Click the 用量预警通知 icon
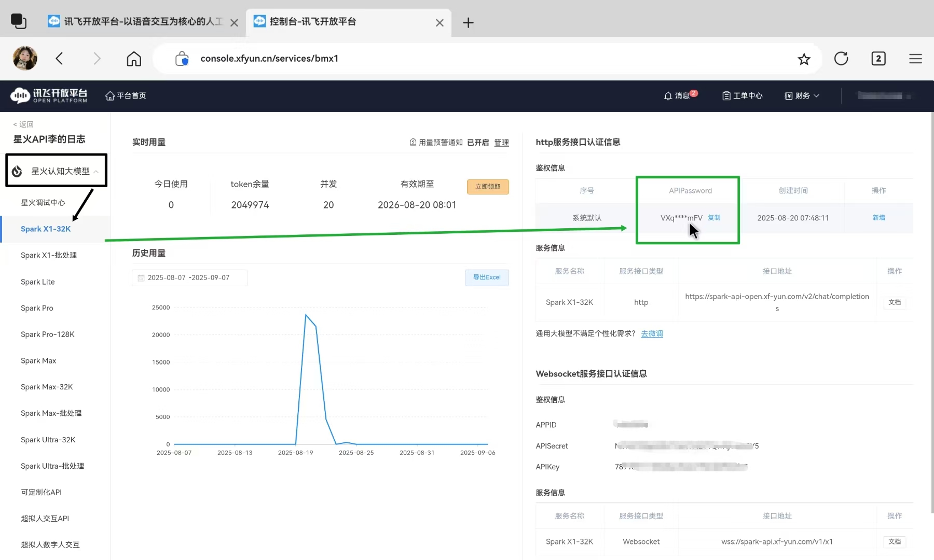Image resolution: width=934 pixels, height=560 pixels. (413, 142)
